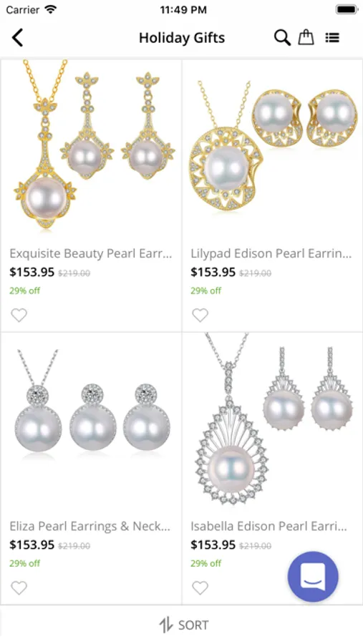Open the chat support bubble

[313, 576]
